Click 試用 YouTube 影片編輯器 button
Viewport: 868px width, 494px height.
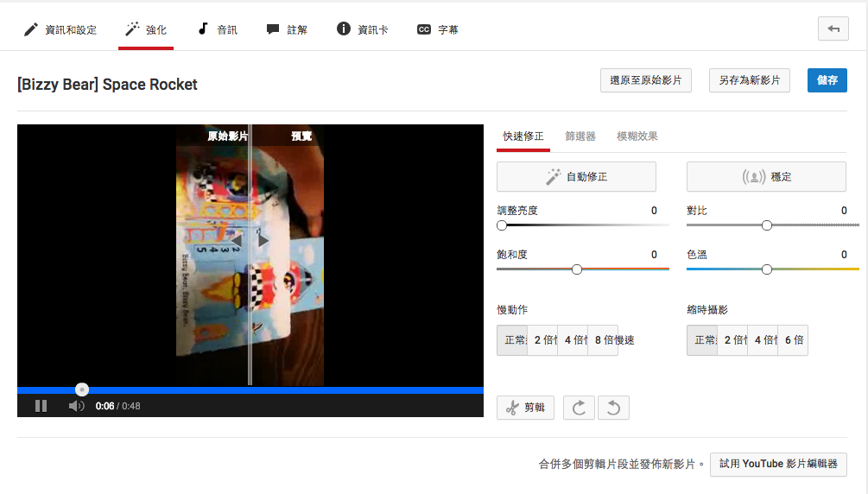(778, 464)
